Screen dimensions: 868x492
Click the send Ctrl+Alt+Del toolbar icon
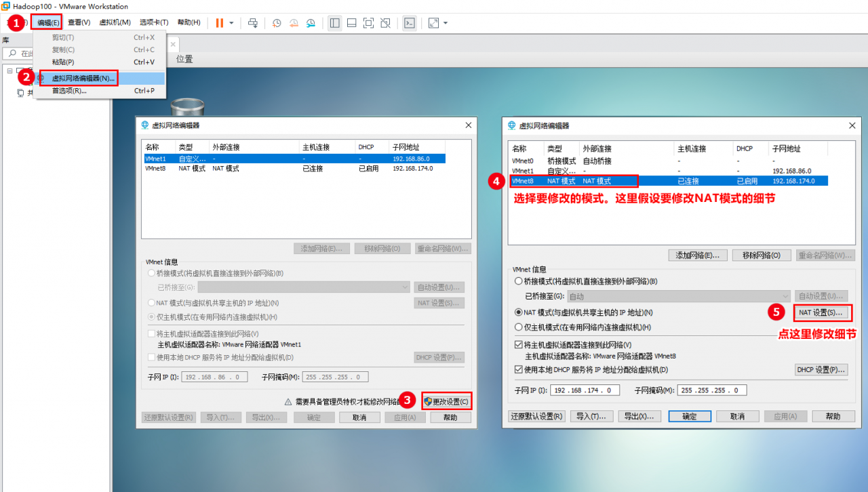(x=253, y=22)
